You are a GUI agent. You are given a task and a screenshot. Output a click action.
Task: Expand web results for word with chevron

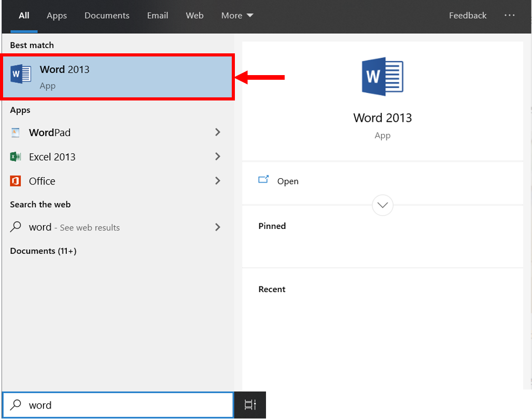click(x=218, y=227)
